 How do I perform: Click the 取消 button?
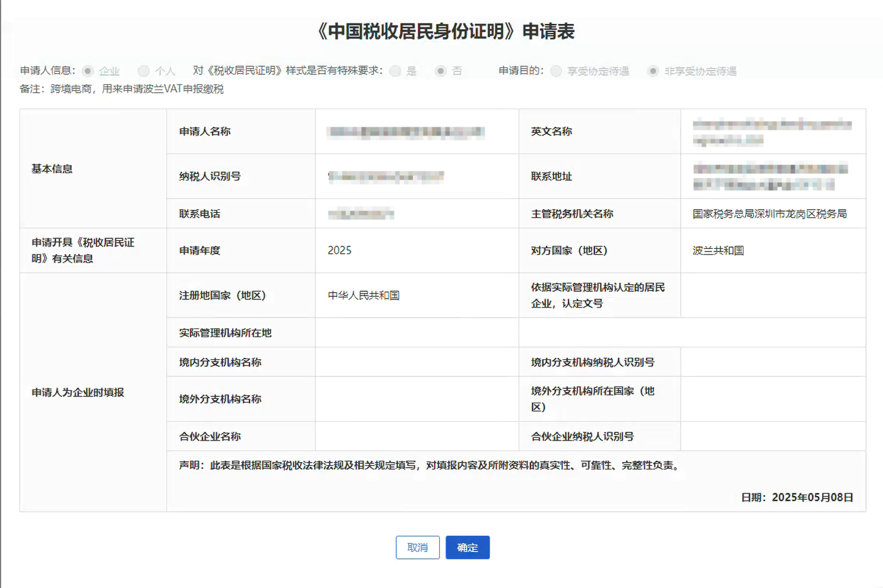tap(417, 547)
